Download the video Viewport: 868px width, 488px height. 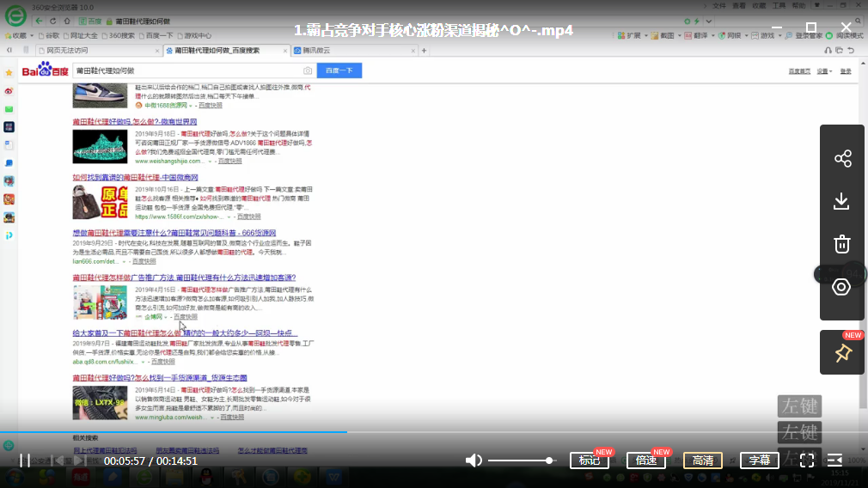(x=841, y=201)
